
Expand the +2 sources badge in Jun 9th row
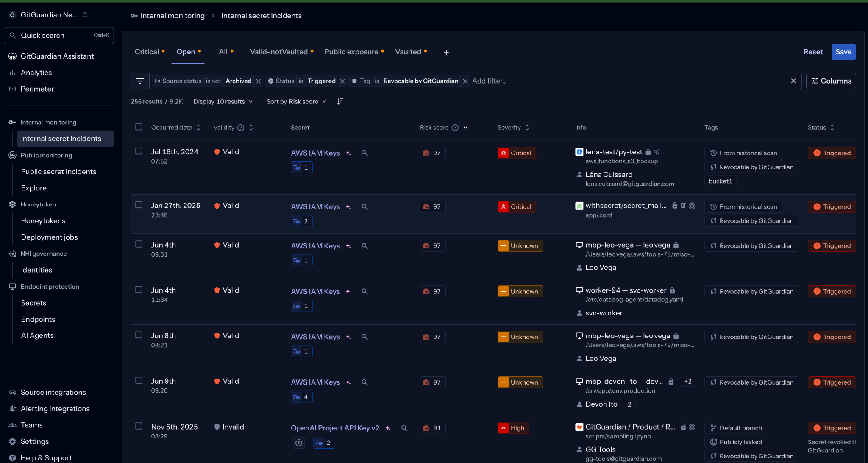tap(688, 382)
